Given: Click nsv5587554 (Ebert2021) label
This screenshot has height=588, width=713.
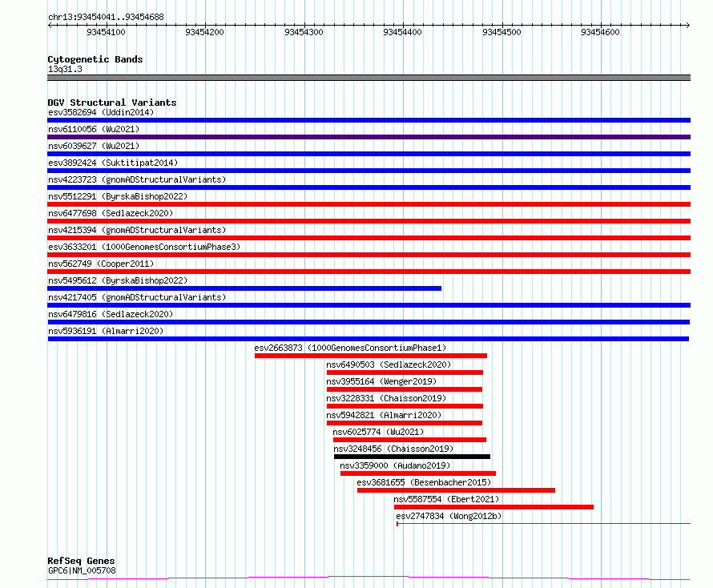Looking at the screenshot, I should [x=446, y=499].
